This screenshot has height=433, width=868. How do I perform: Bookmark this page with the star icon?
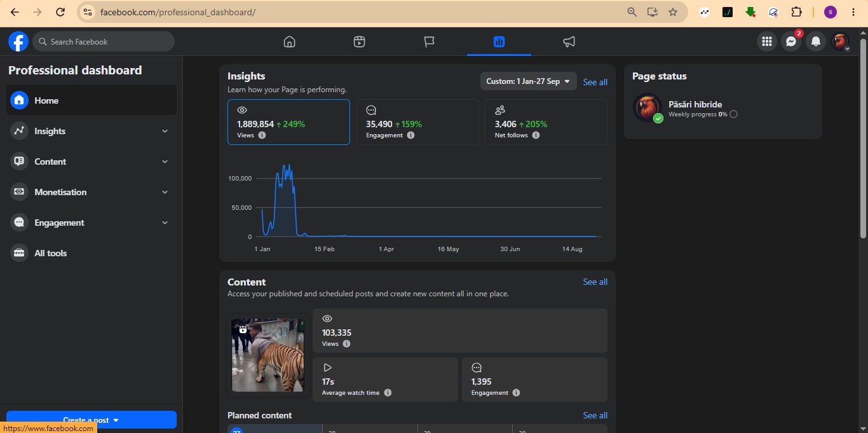point(673,12)
